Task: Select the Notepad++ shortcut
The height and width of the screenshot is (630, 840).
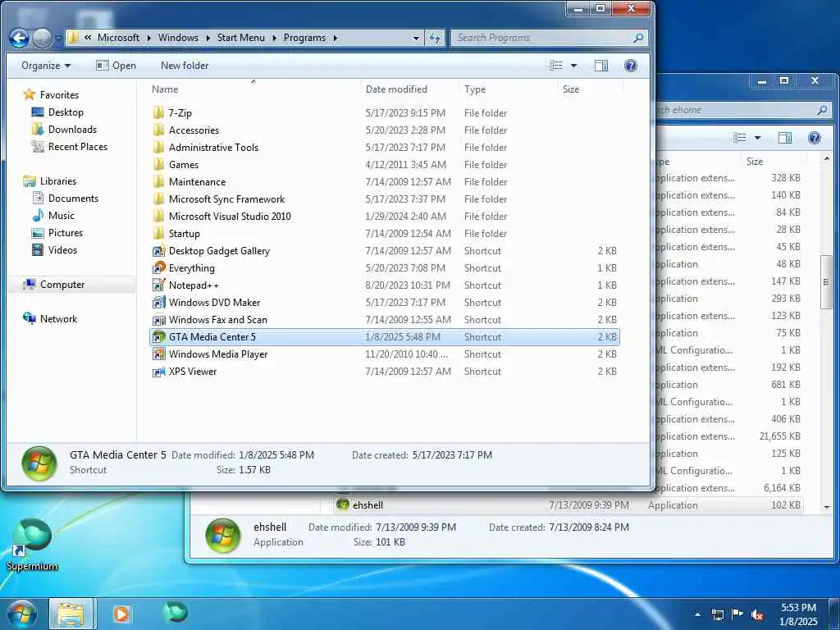Action: (194, 285)
